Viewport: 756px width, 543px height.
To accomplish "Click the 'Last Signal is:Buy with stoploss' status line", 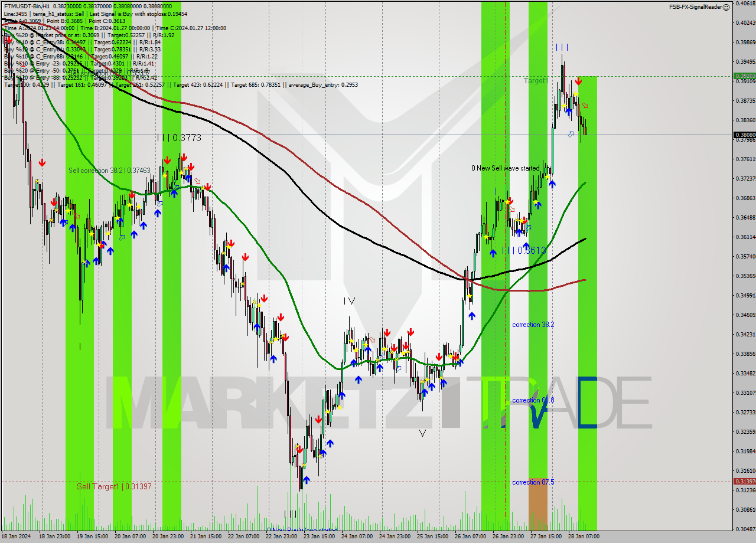I will pyautogui.click(x=139, y=14).
